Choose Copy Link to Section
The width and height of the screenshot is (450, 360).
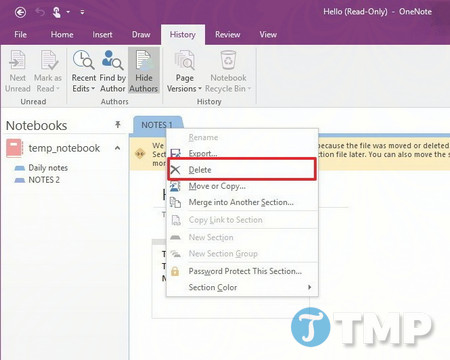click(242, 220)
